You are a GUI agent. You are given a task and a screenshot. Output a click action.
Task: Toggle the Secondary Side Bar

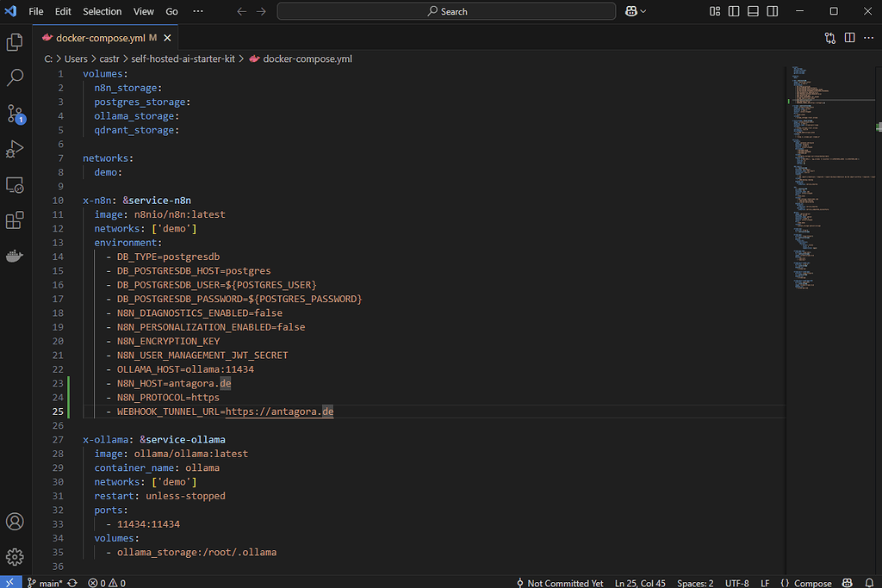point(773,11)
